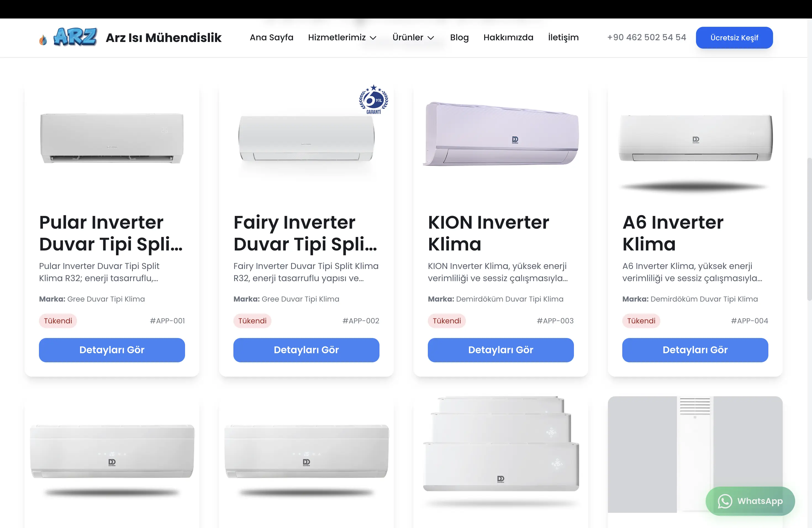Click the flame icon beside the ARZ logo
The width and height of the screenshot is (812, 528).
[43, 39]
